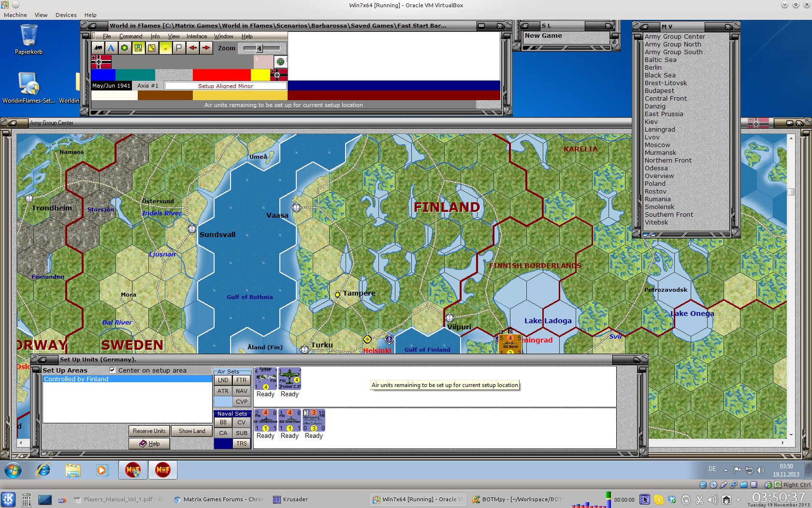
Task: Toggle the CV naval set button
Action: click(x=242, y=422)
